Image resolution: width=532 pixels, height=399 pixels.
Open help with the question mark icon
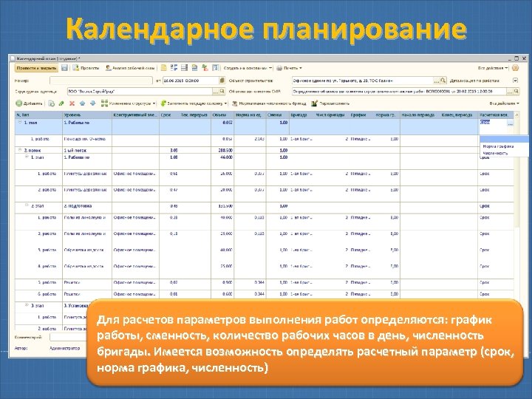(515, 68)
